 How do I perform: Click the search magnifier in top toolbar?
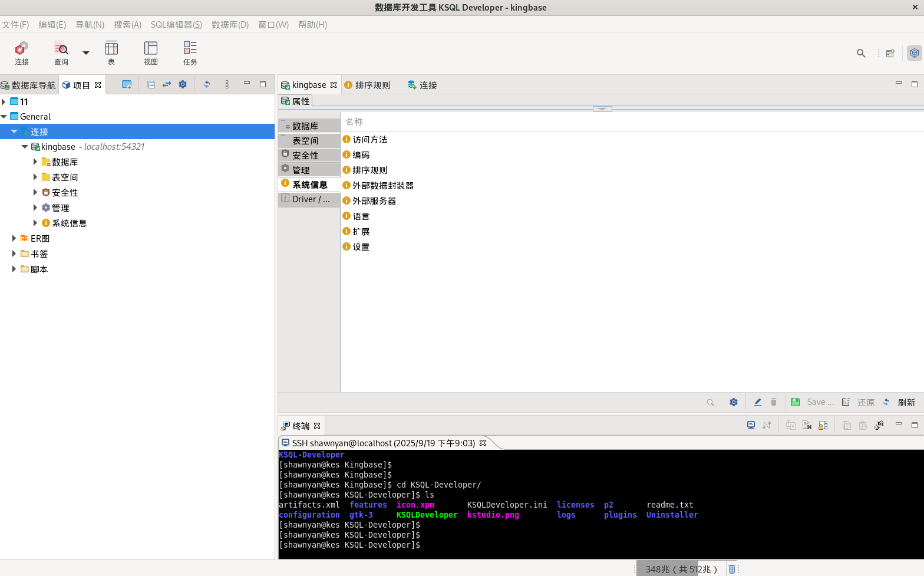[861, 53]
